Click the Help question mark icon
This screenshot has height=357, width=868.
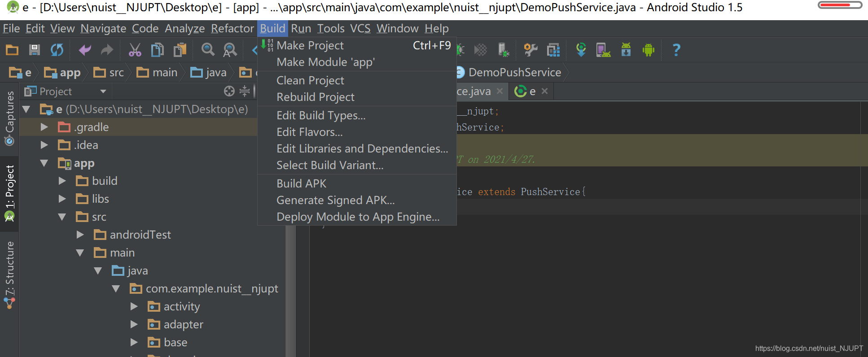point(676,50)
